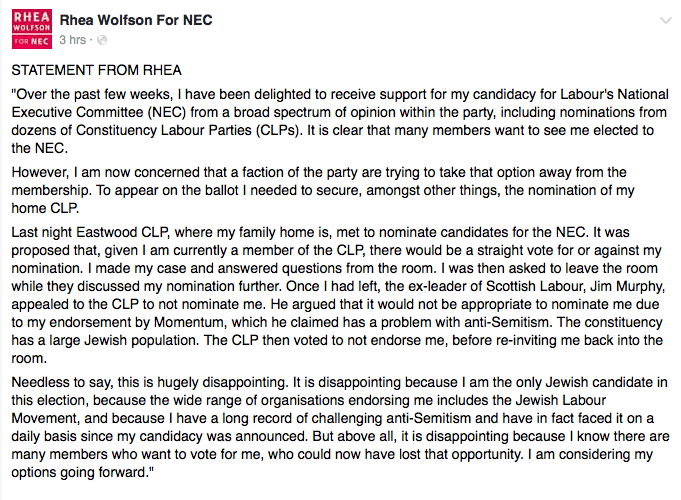Expand the post options chevron
This screenshot has width=681, height=500.
665,20
